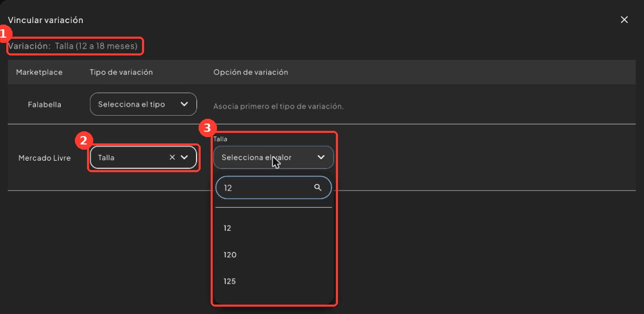This screenshot has height=314, width=644.
Task: Close the Vincular variación dialog
Action: [624, 20]
